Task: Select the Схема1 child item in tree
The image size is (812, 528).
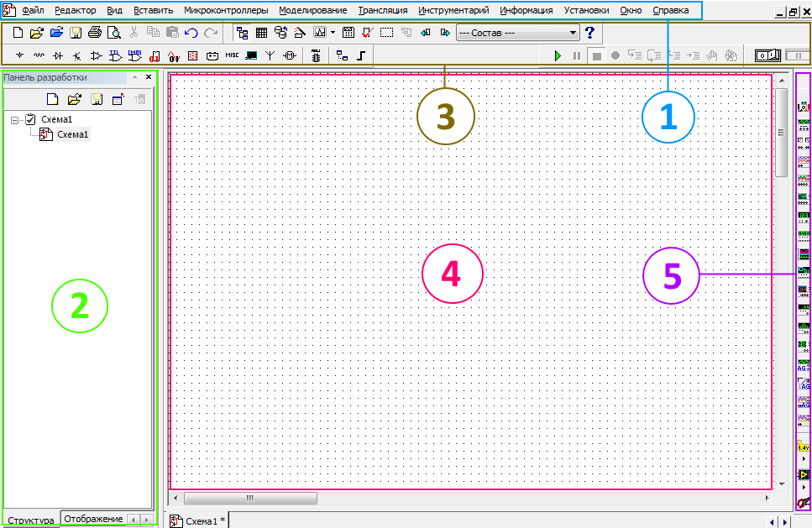Action: point(72,134)
